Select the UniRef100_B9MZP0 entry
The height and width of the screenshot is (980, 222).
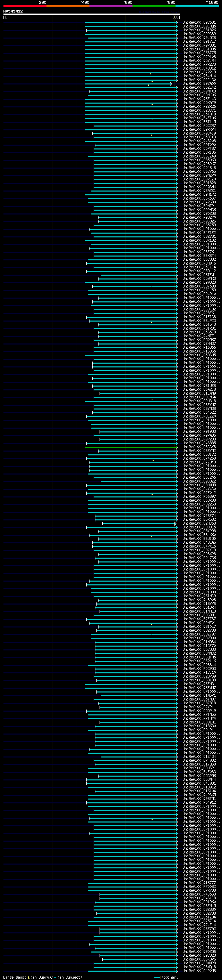199,175
